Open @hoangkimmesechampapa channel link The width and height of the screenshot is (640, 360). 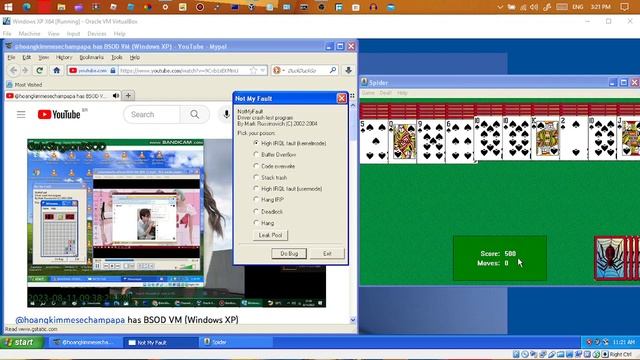tap(70, 320)
